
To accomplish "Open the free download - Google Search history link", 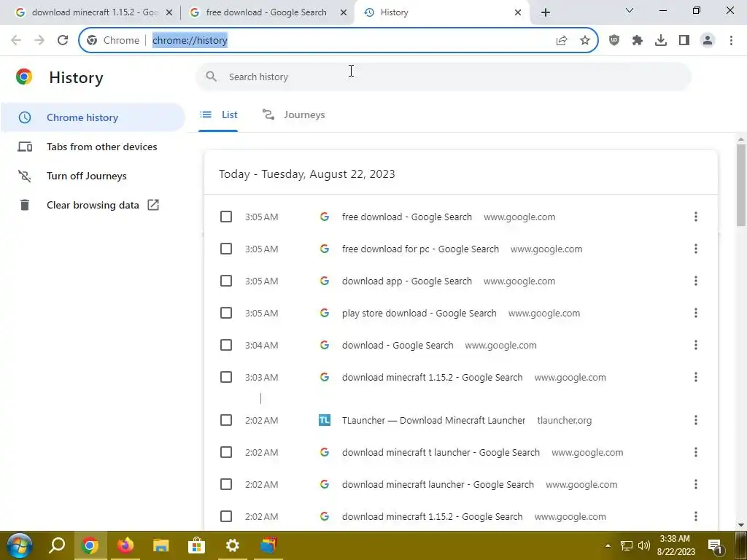I will tap(407, 217).
